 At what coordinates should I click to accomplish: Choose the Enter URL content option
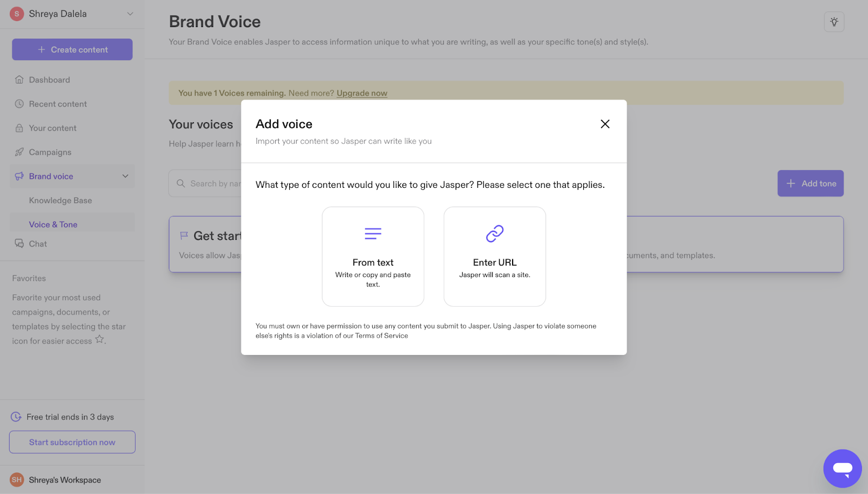point(495,256)
